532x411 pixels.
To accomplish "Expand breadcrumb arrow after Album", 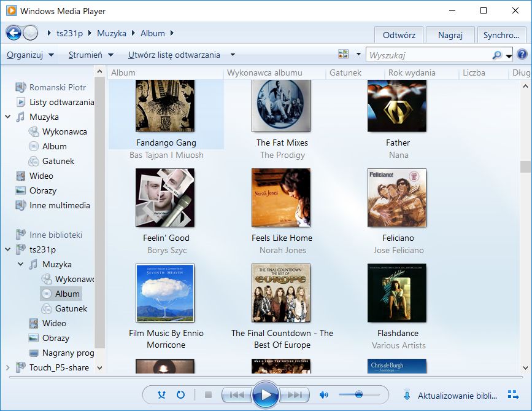I will [x=172, y=33].
